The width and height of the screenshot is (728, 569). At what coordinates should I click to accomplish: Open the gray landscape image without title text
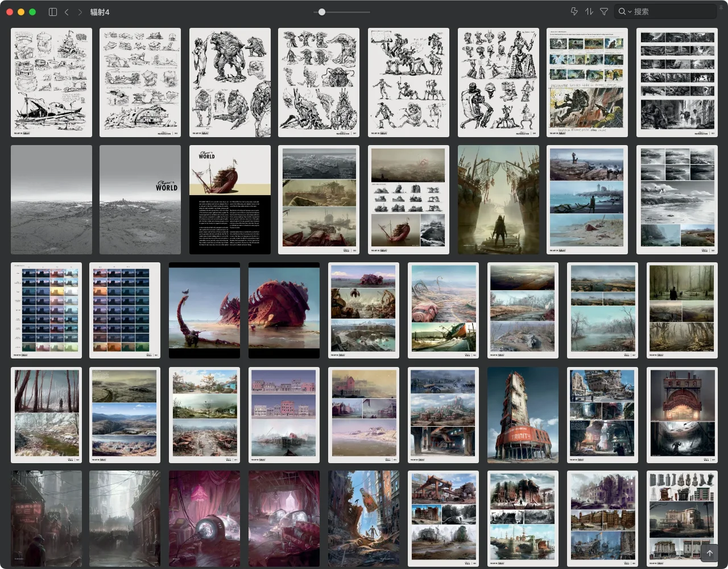tap(51, 200)
